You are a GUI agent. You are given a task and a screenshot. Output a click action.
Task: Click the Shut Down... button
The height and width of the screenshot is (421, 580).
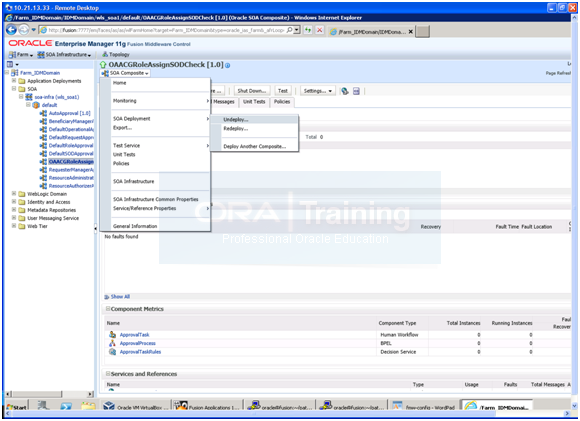[252, 91]
